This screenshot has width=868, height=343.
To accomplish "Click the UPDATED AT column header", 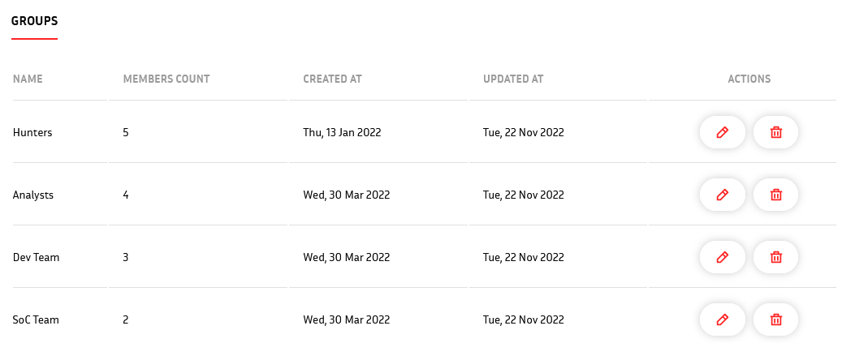I will pyautogui.click(x=513, y=79).
